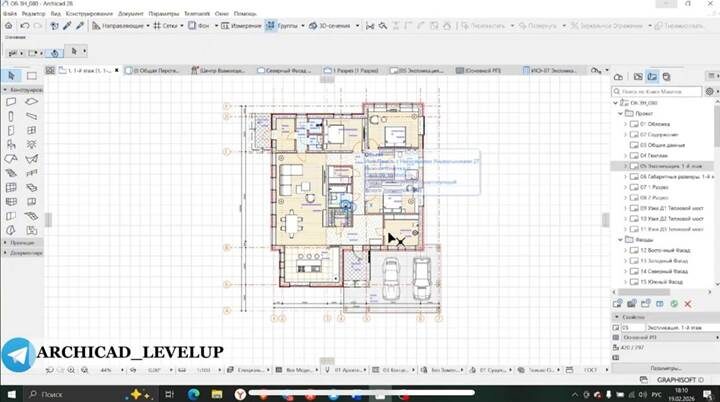
Task: Collapse the Фасады folder in Navigator
Action: click(620, 239)
